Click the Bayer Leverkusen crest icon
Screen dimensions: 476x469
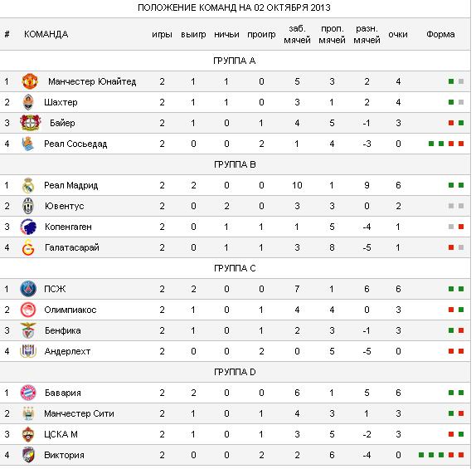point(31,123)
